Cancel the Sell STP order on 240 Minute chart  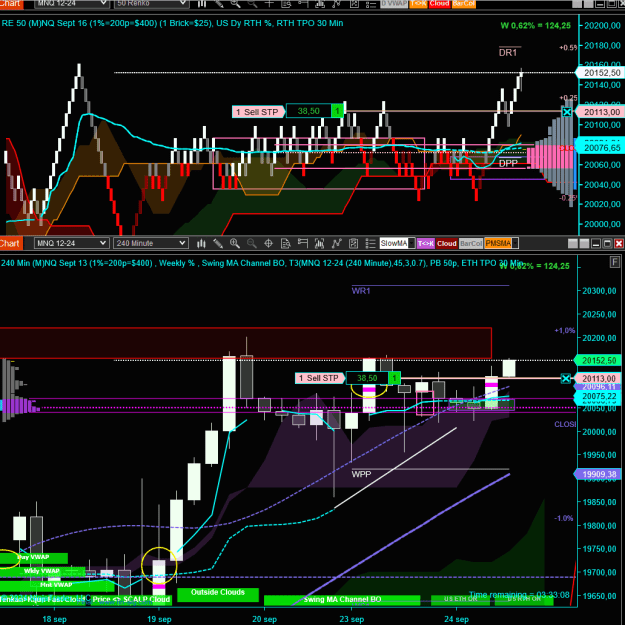566,378
